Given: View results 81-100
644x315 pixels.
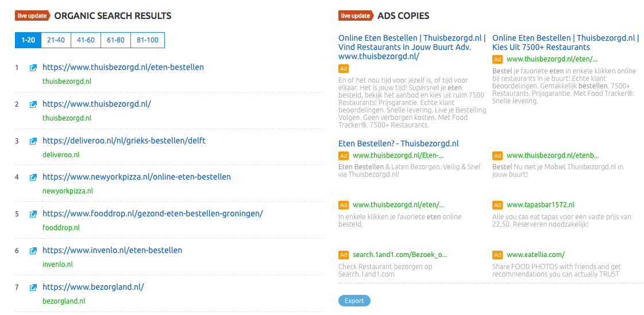Looking at the screenshot, I should tap(147, 40).
